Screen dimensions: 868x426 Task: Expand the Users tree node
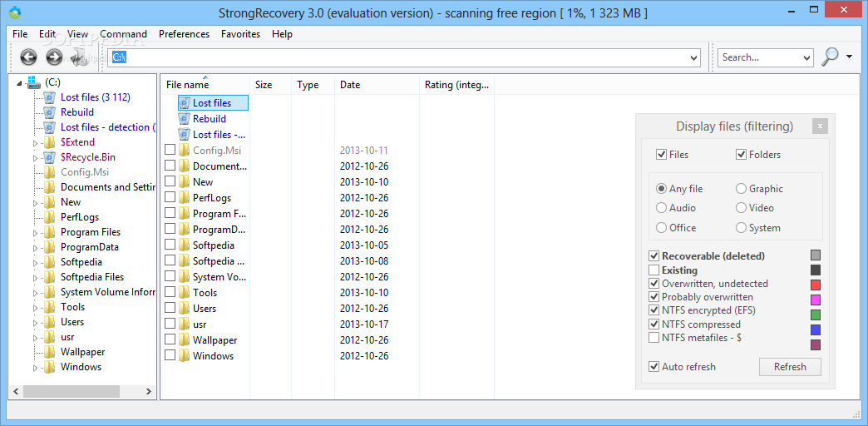point(36,322)
